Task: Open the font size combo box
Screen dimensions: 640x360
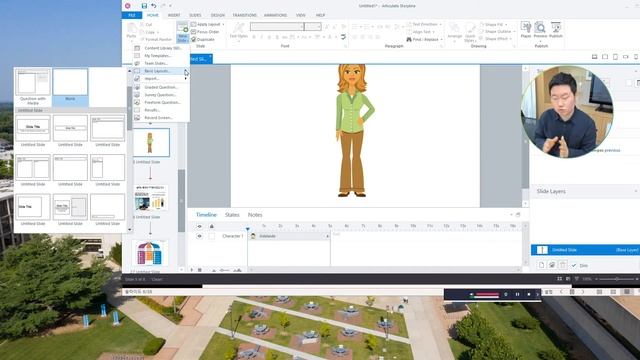Action: pyautogui.click(x=313, y=27)
